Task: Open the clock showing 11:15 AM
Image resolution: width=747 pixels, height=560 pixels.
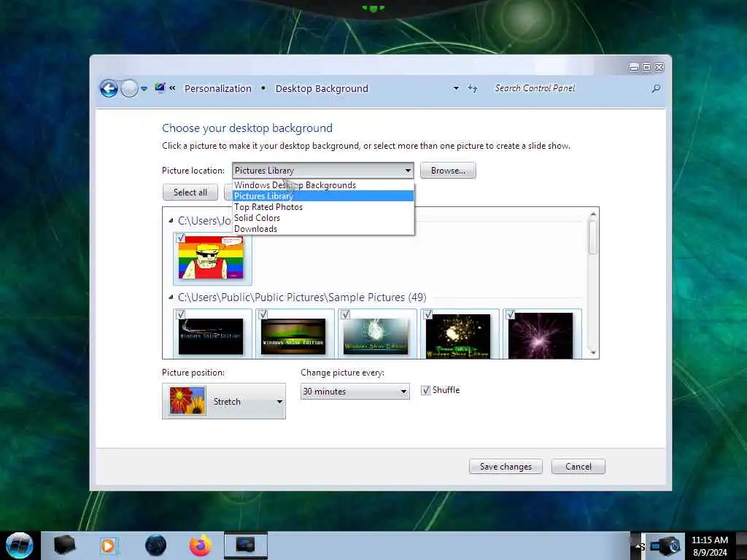Action: point(710,546)
